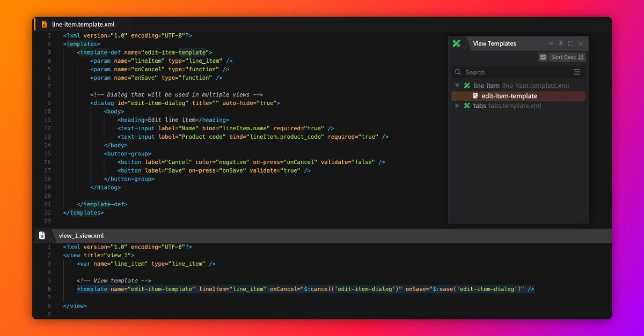Collapse the line-item tree node
Image resolution: width=644 pixels, height=336 pixels.
pos(457,86)
